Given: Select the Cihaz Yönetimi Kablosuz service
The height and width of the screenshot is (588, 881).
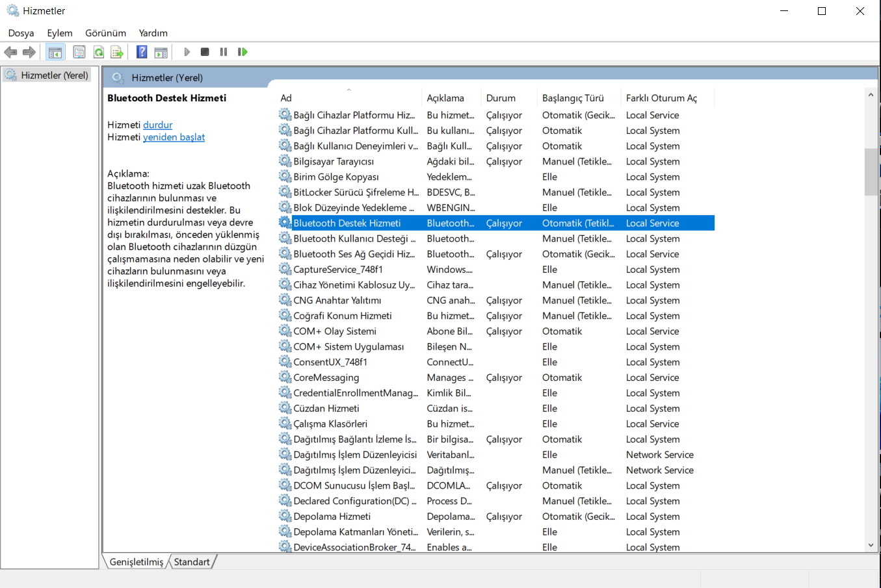Looking at the screenshot, I should [497, 285].
